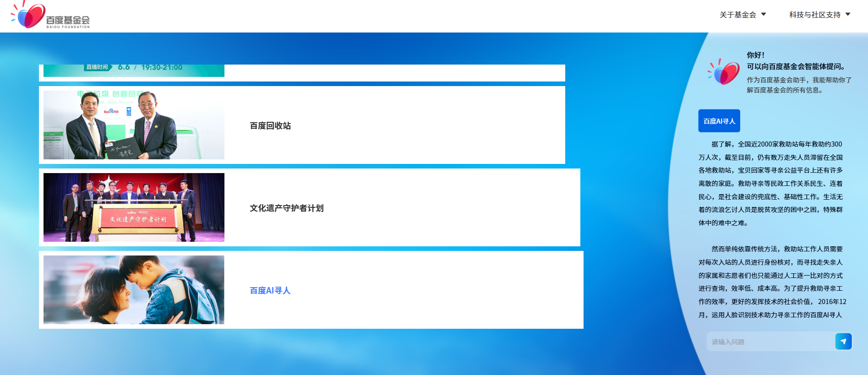This screenshot has width=868, height=375.
Task: Expand the 科技与社区支持 dropdown arrow
Action: click(x=848, y=14)
